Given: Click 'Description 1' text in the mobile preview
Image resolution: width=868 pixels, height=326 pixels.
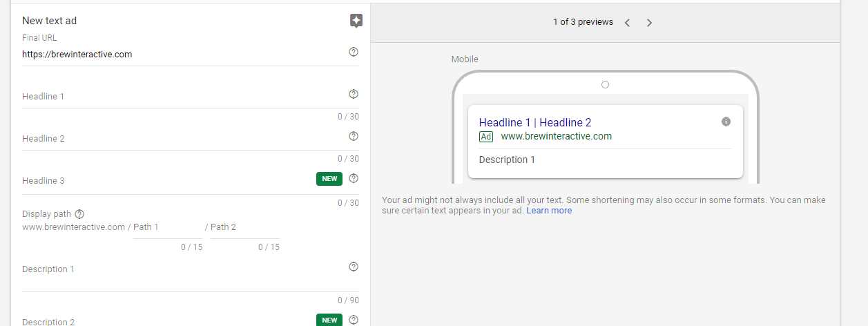Looking at the screenshot, I should pyautogui.click(x=507, y=160).
